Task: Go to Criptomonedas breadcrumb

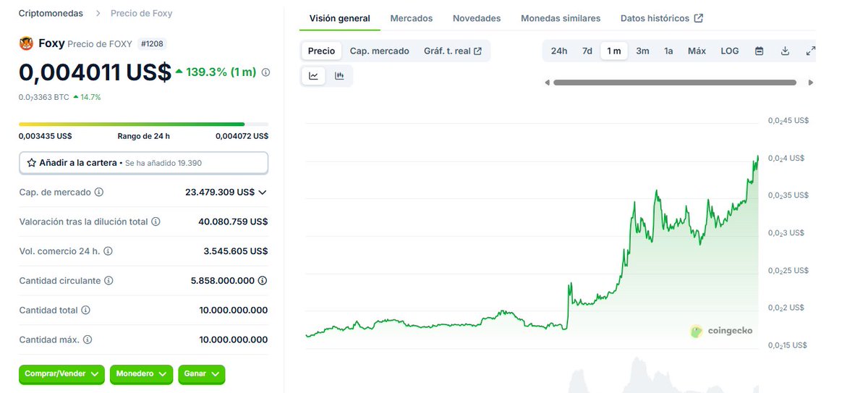Action: pyautogui.click(x=51, y=13)
